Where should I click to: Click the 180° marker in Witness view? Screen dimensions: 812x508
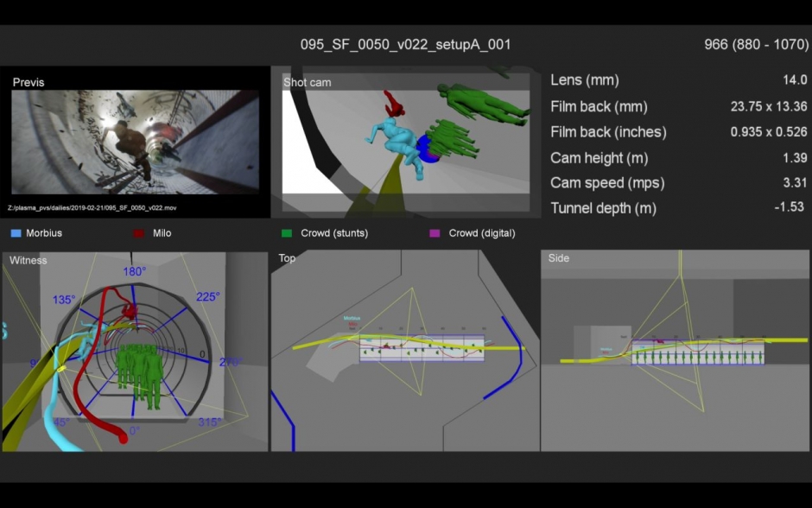(134, 272)
